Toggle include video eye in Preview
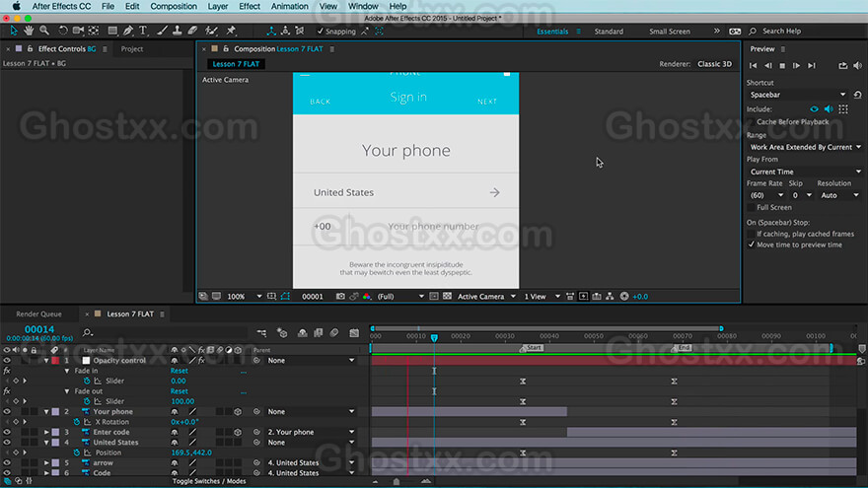Screen dimensions: 868x488 815,109
